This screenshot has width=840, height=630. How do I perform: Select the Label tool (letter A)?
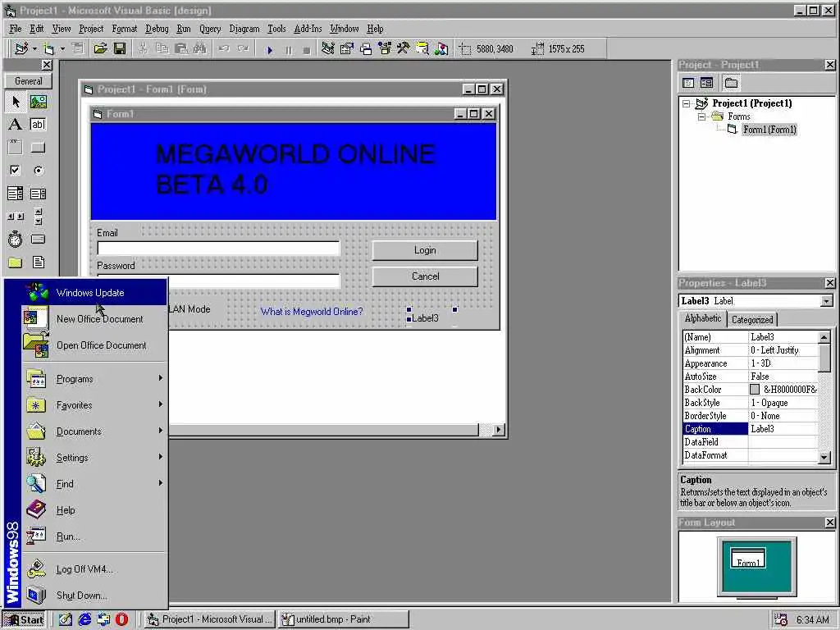click(16, 125)
